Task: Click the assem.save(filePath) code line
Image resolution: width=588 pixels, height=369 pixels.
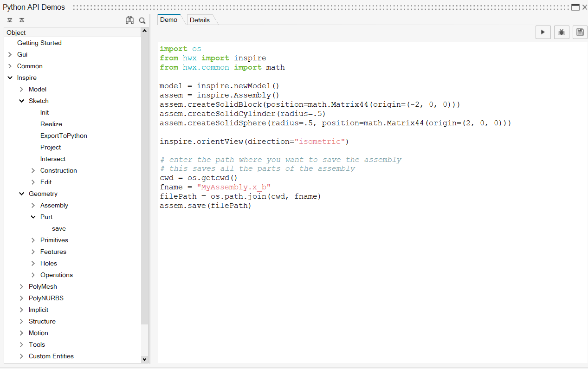Action: 205,206
